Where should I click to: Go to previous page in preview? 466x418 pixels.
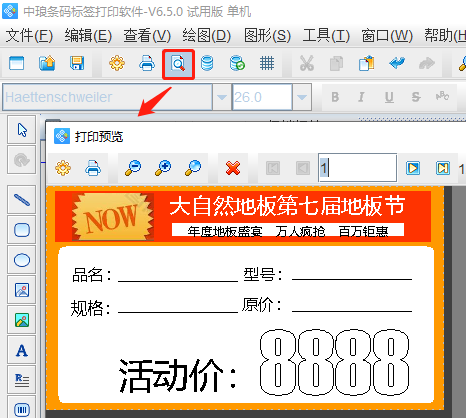tap(303, 168)
